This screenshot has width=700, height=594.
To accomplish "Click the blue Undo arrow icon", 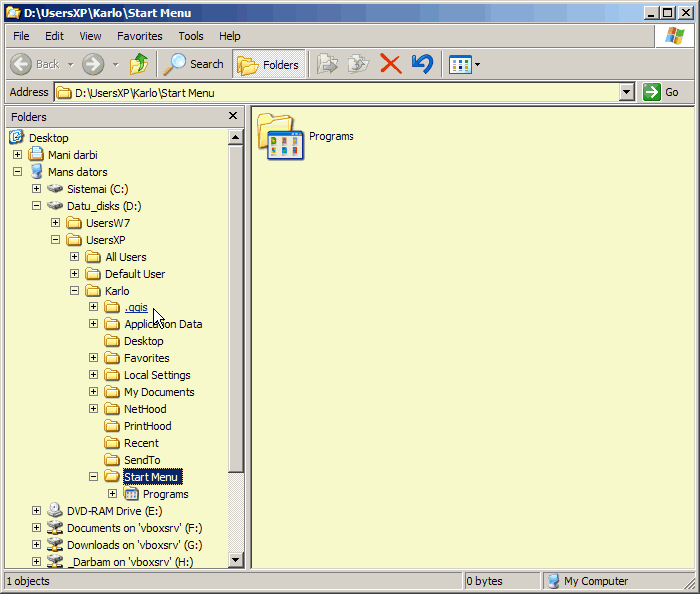I will coord(422,64).
